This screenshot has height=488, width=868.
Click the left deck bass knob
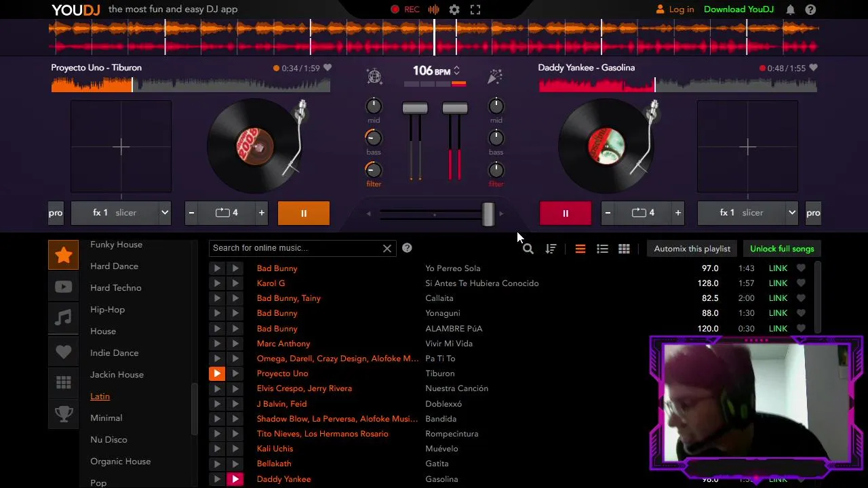[373, 138]
